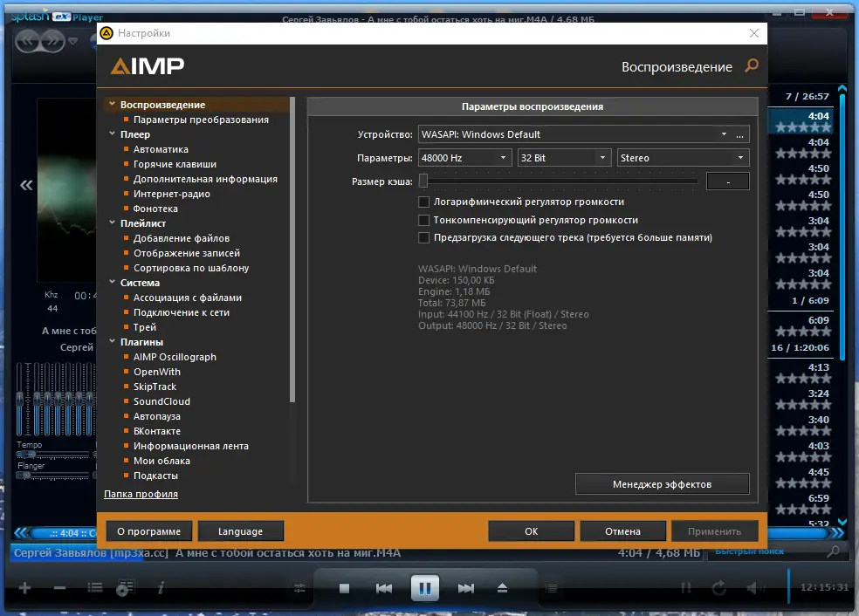Image resolution: width=859 pixels, height=616 pixels.
Task: Open the Stereo channels dropdown
Action: tap(683, 158)
